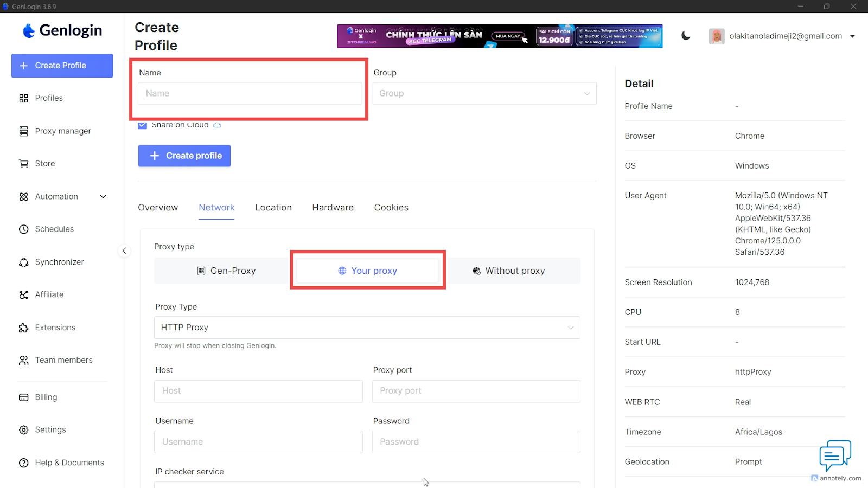The height and width of the screenshot is (488, 868).
Task: Click the Schedules clock icon
Action: pos(24,229)
